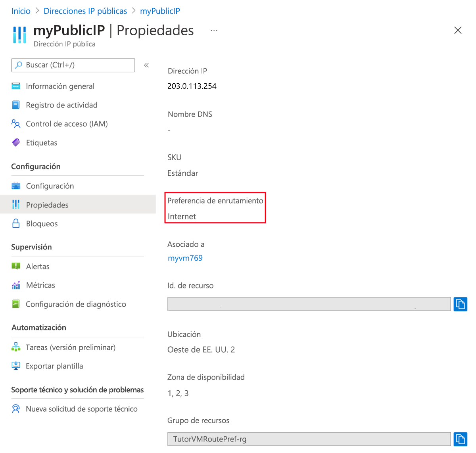The image size is (476, 453).
Task: Click the TutorVMRoutePref-rg field
Action: point(309,439)
